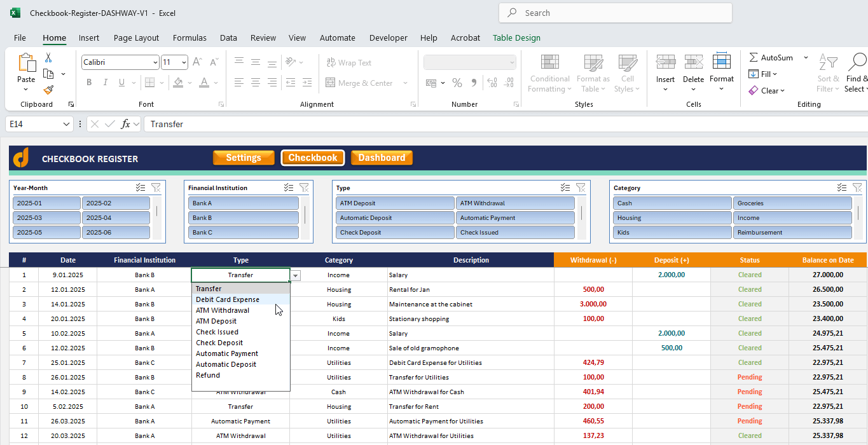Image resolution: width=868 pixels, height=445 pixels.
Task: Open the Fill dropdown in Editing
Action: coord(763,74)
